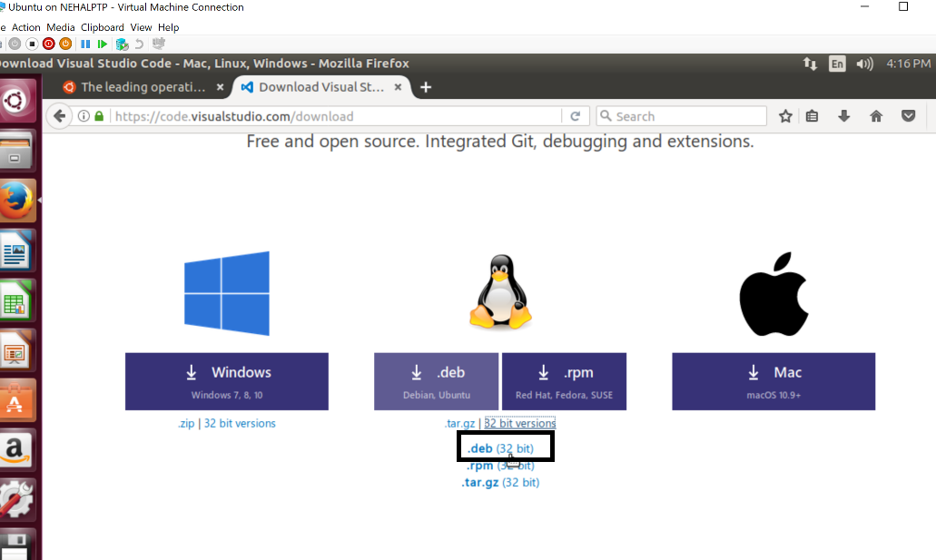This screenshot has height=560, width=936.
Task: Open the Amazon launcher icon
Action: (17, 449)
